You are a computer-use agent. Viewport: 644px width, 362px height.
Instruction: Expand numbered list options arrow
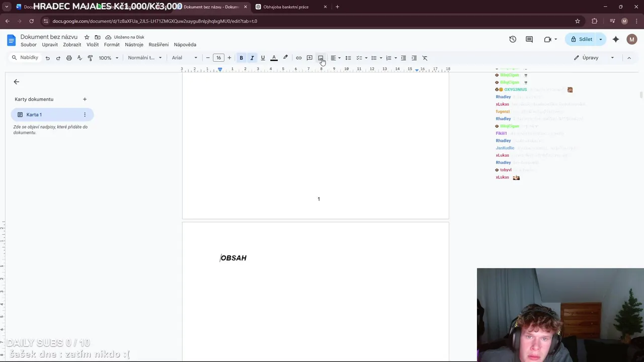point(395,58)
